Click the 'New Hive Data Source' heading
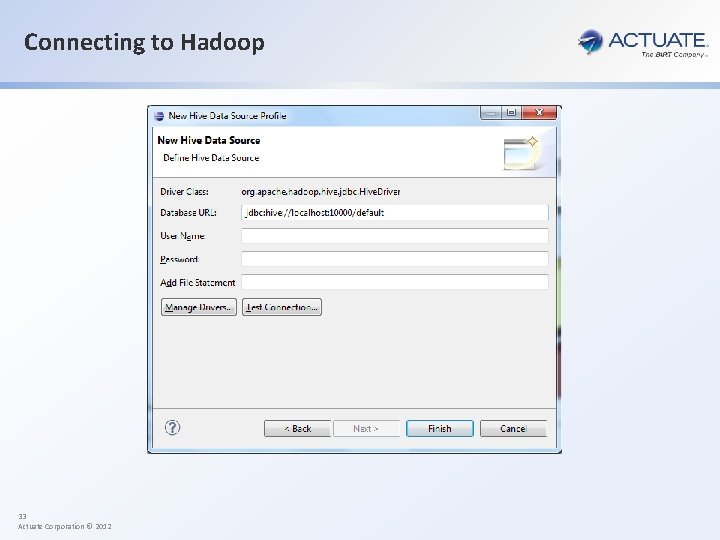Viewport: 720px width, 540px height. 209,141
